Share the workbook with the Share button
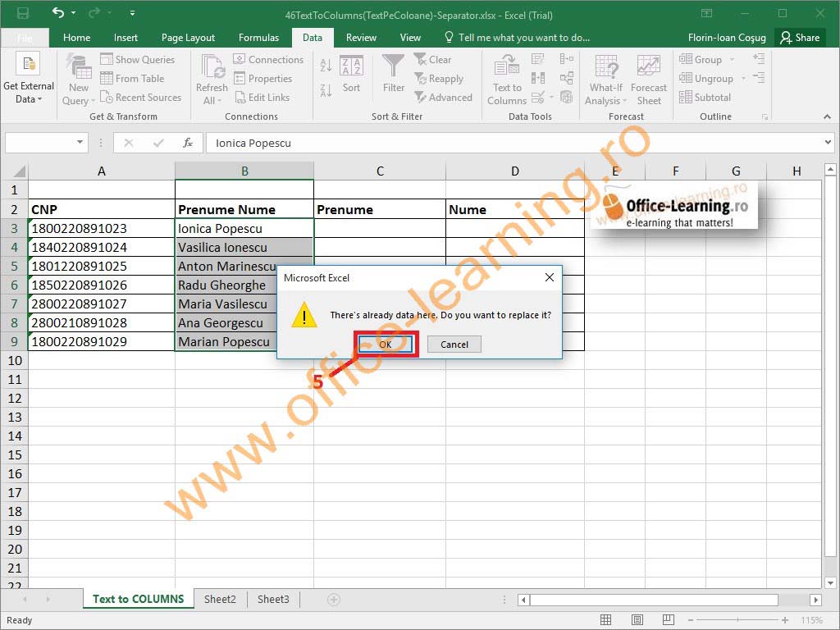This screenshot has width=840, height=630. 800,38
